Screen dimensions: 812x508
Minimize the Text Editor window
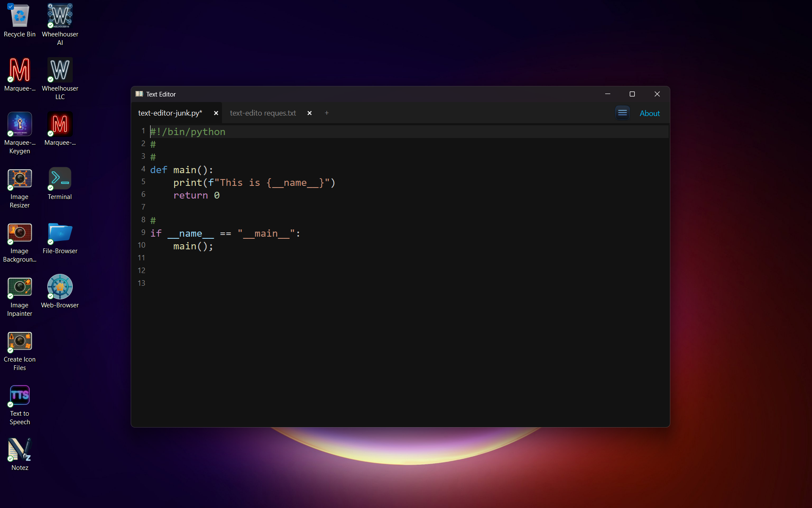click(x=608, y=94)
